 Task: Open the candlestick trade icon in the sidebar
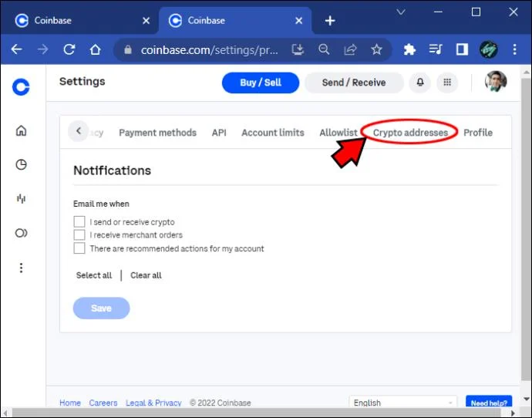tap(22, 199)
